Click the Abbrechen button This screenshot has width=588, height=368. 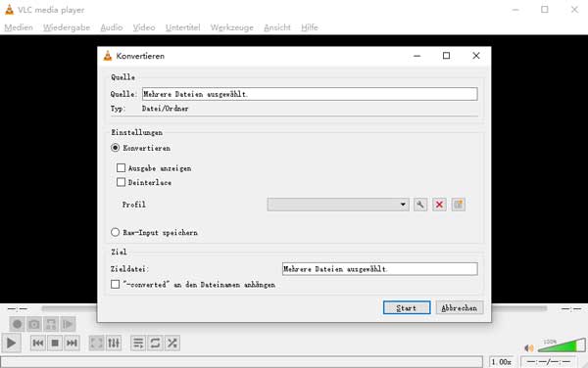point(460,307)
